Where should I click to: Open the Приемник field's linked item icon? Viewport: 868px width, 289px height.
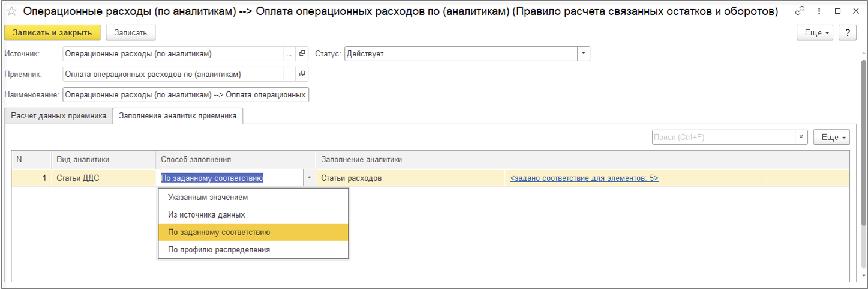[x=302, y=75]
